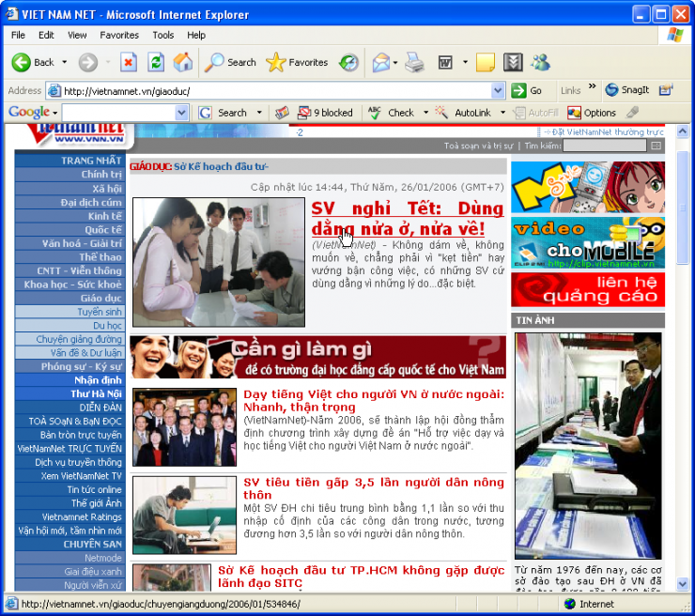Open the Address bar dropdown list
This screenshot has width=695, height=616.
(498, 91)
